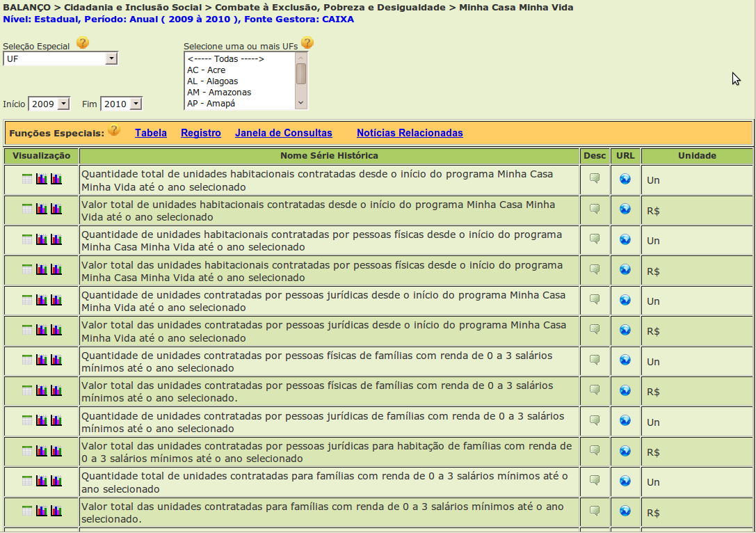756x533 pixels.
Task: Go to Notícias Relacionadas
Action: (x=410, y=133)
